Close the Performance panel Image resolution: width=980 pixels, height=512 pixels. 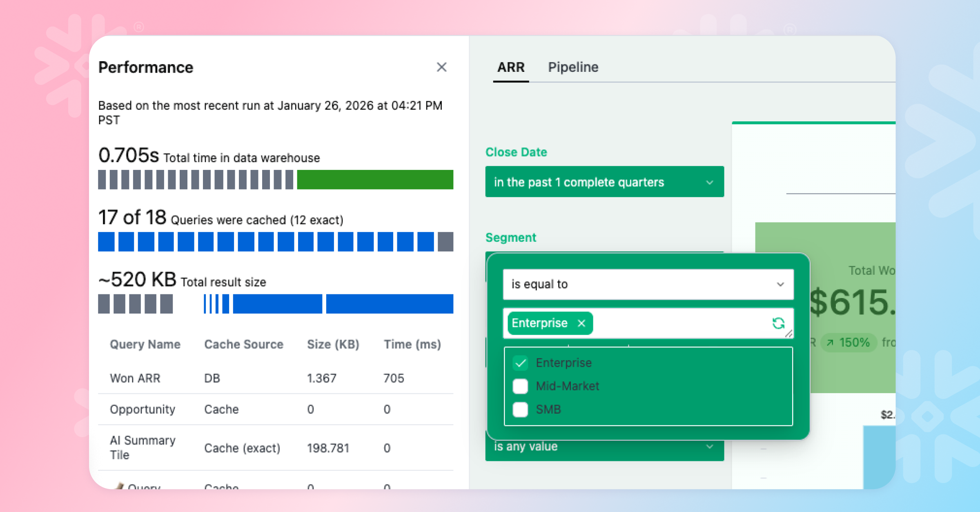[x=441, y=67]
